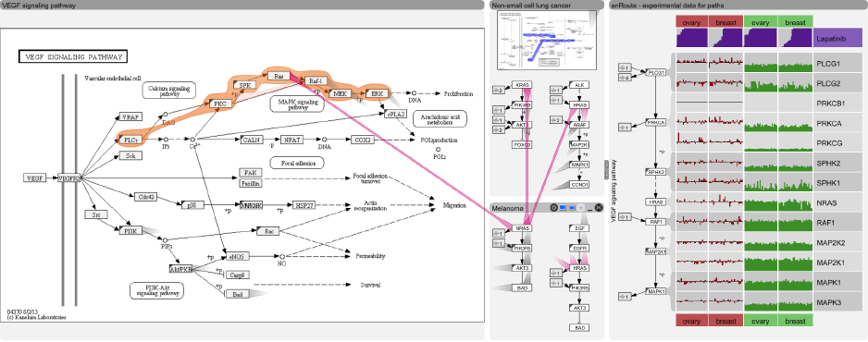
Task: Click the MAPK signaling pathway link box
Action: tap(298, 104)
